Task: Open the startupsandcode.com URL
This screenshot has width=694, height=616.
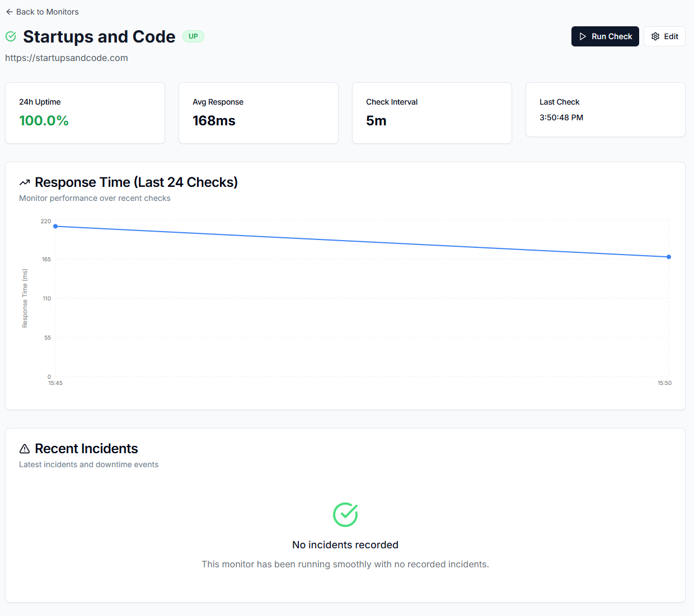Action: 67,58
